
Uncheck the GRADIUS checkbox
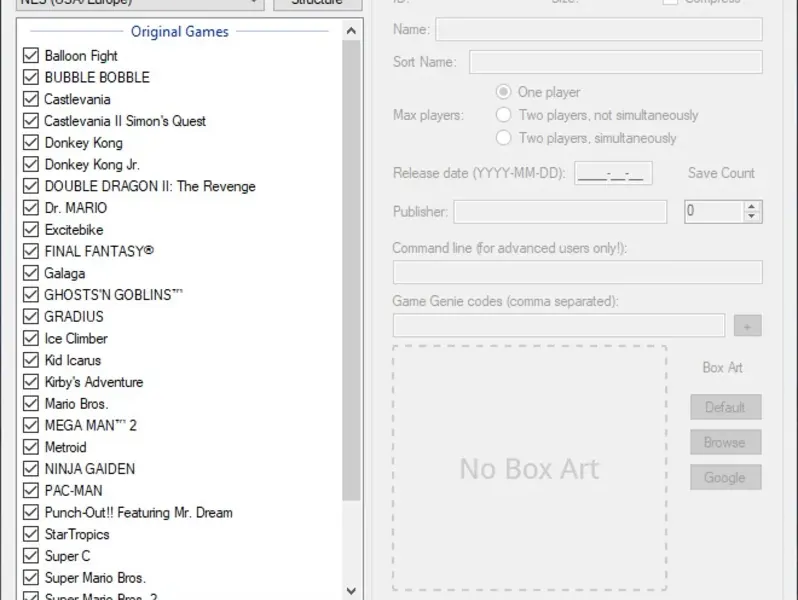point(31,316)
